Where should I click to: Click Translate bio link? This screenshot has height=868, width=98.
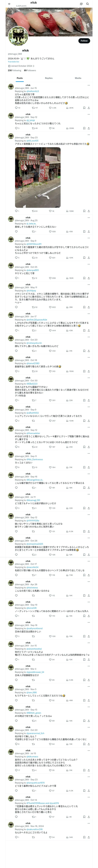14,62
